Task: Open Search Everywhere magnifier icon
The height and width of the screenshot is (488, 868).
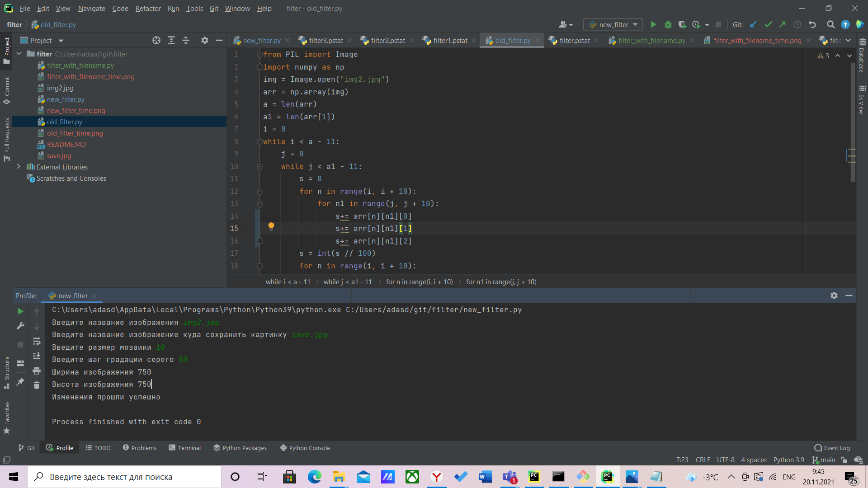Action: click(x=830, y=24)
